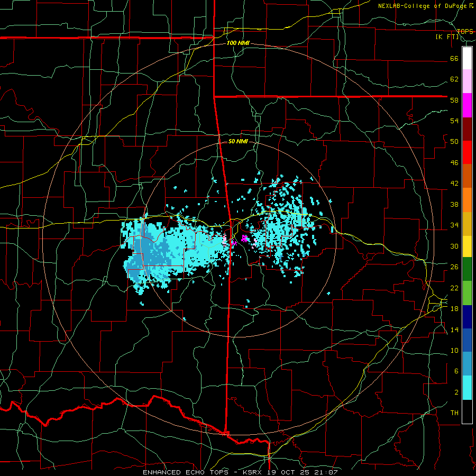Click legend value 14
The image size is (476, 476).
pyautogui.click(x=454, y=329)
